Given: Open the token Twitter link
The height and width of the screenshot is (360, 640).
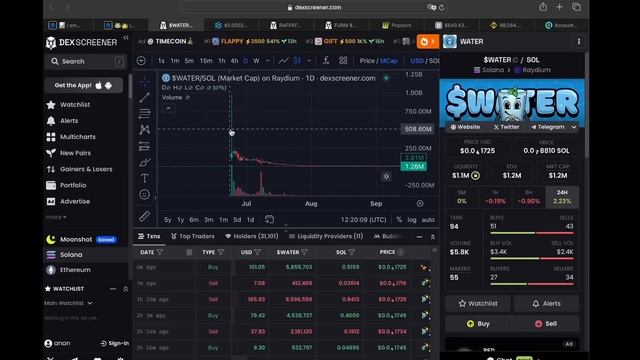Looking at the screenshot, I should tap(507, 127).
